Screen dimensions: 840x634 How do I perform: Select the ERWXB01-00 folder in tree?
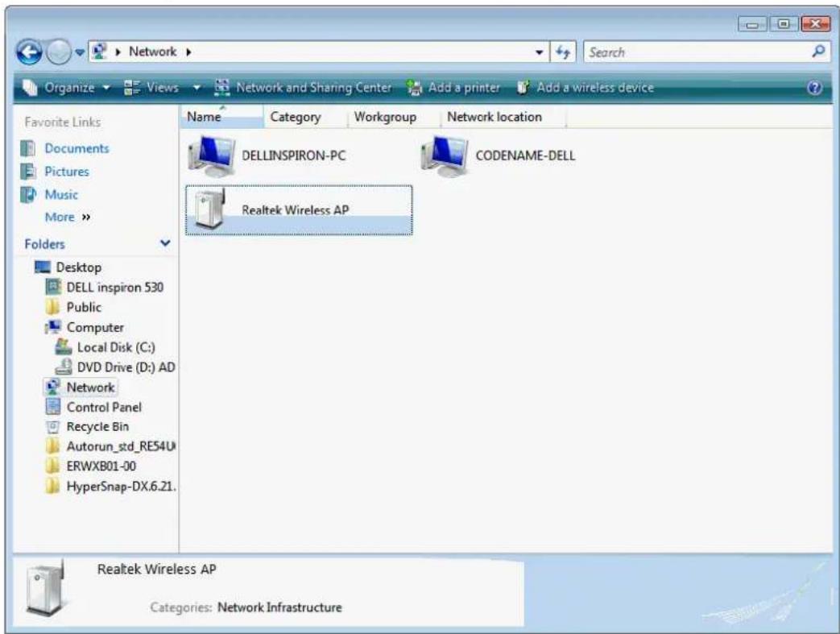(101, 466)
